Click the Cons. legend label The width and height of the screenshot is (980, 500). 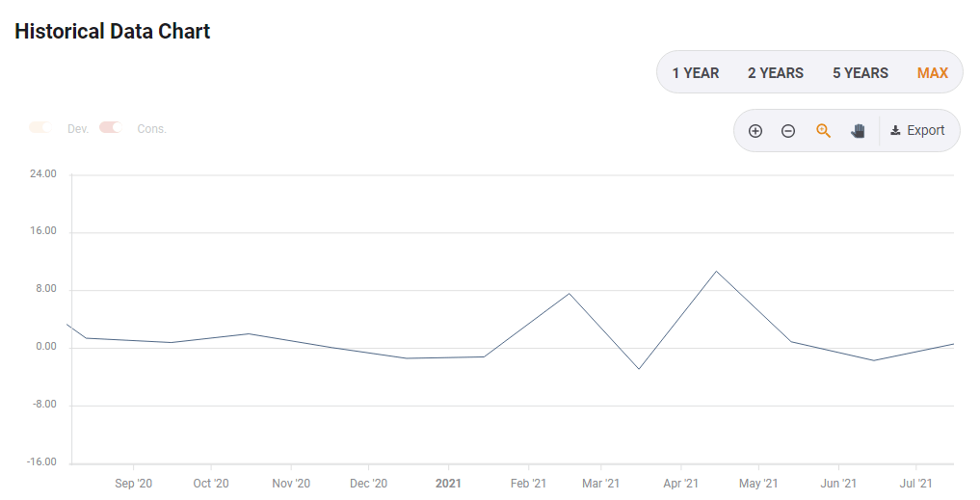(x=151, y=128)
